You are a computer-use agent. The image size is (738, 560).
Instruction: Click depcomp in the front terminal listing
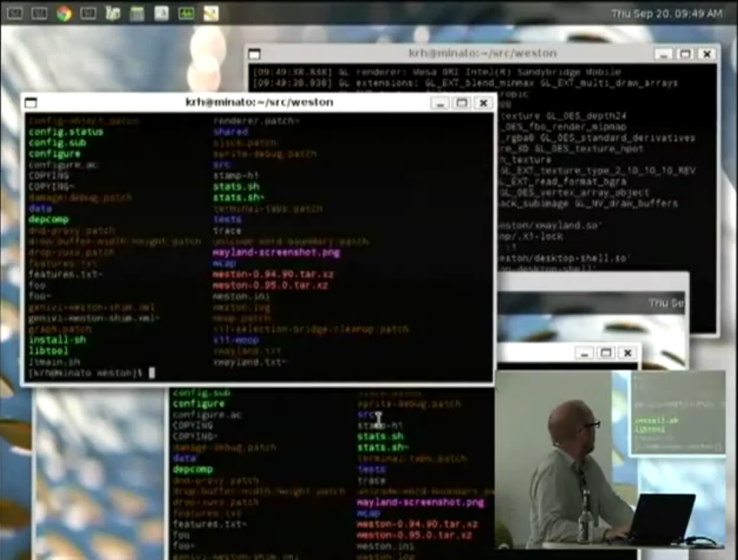(49, 219)
